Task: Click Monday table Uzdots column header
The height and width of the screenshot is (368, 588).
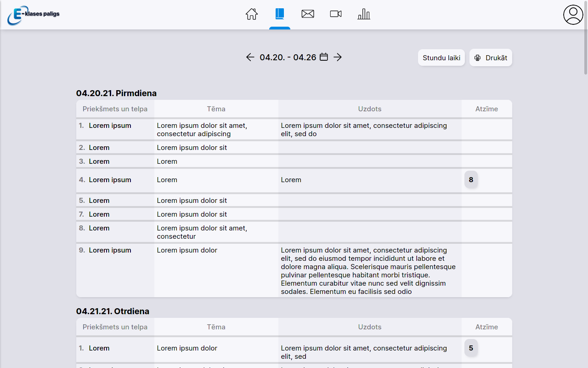Action: point(370,109)
